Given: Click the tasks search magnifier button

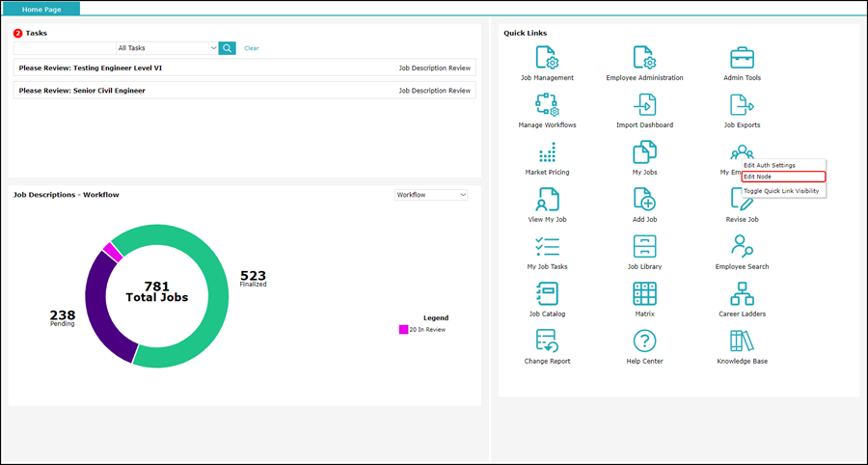Looking at the screenshot, I should pyautogui.click(x=227, y=47).
